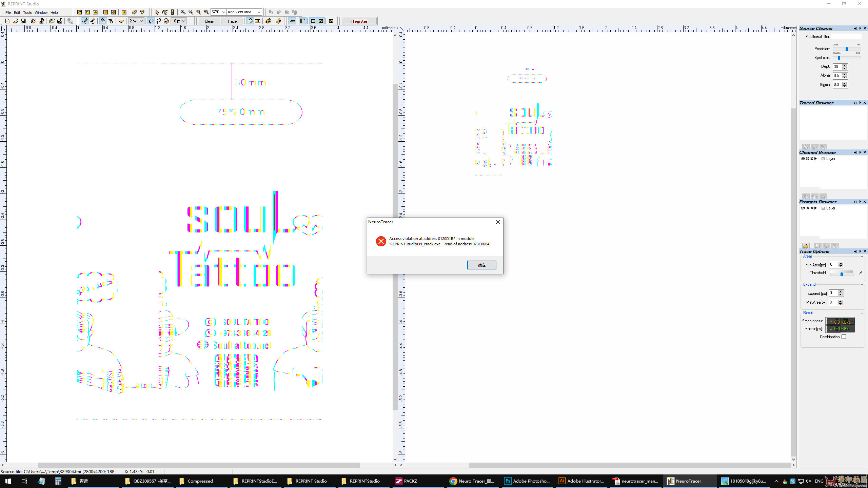Click the Save floppy disk icon

pos(23,21)
